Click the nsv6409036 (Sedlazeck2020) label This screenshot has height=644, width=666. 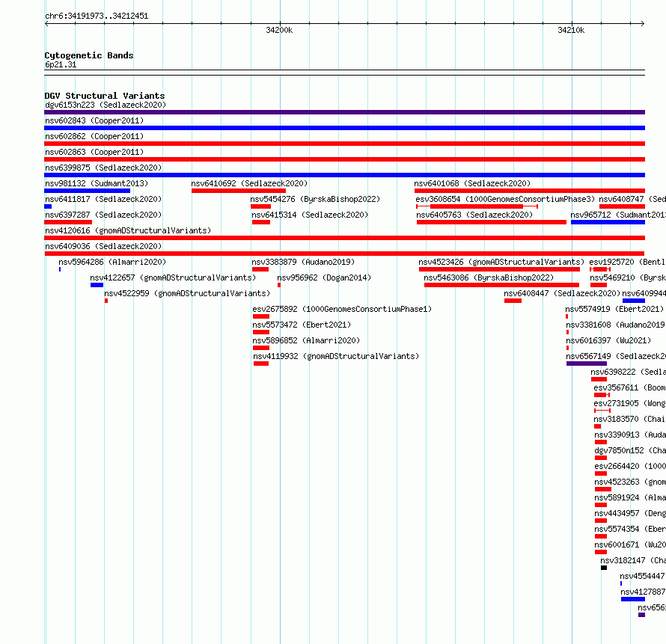(103, 246)
